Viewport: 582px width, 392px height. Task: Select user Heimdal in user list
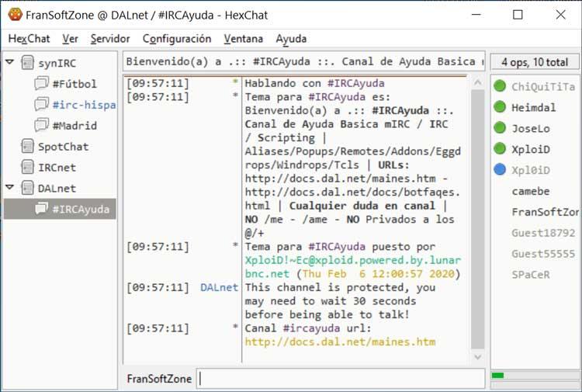pyautogui.click(x=535, y=107)
